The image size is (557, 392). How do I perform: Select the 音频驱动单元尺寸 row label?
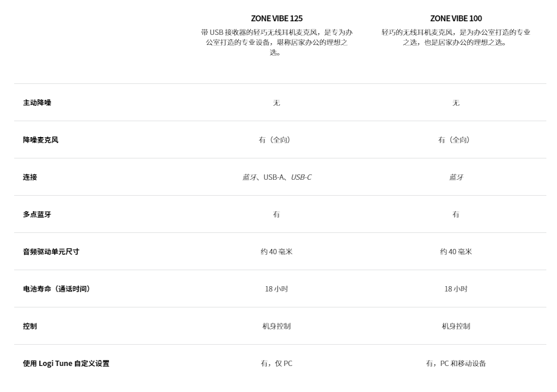point(51,252)
